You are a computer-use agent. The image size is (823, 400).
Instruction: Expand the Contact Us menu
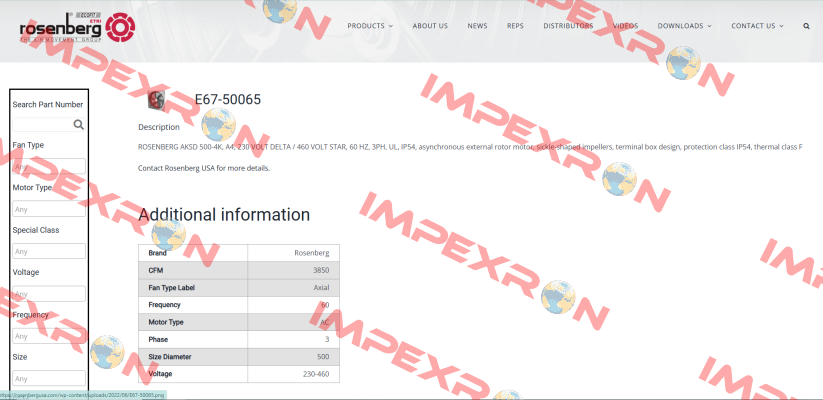pyautogui.click(x=757, y=26)
